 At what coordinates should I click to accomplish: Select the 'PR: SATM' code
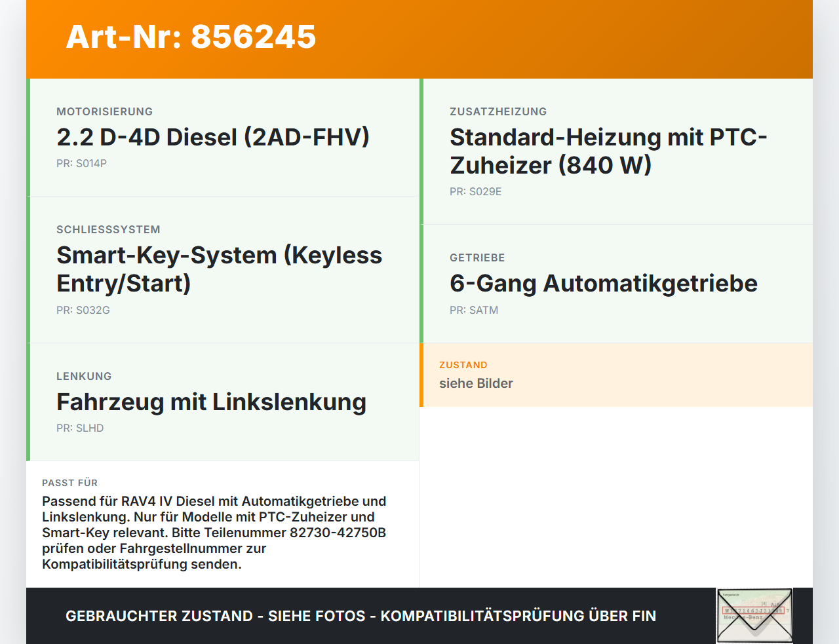click(x=474, y=311)
